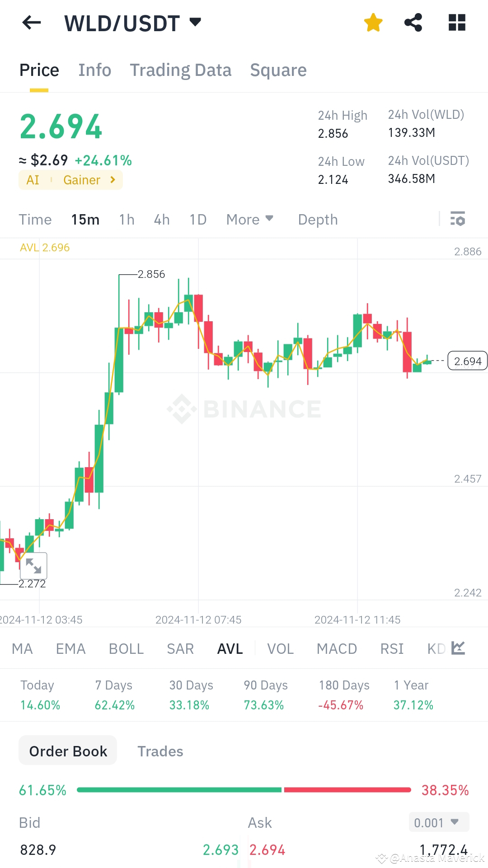Open the Trading Data tab

[181, 70]
